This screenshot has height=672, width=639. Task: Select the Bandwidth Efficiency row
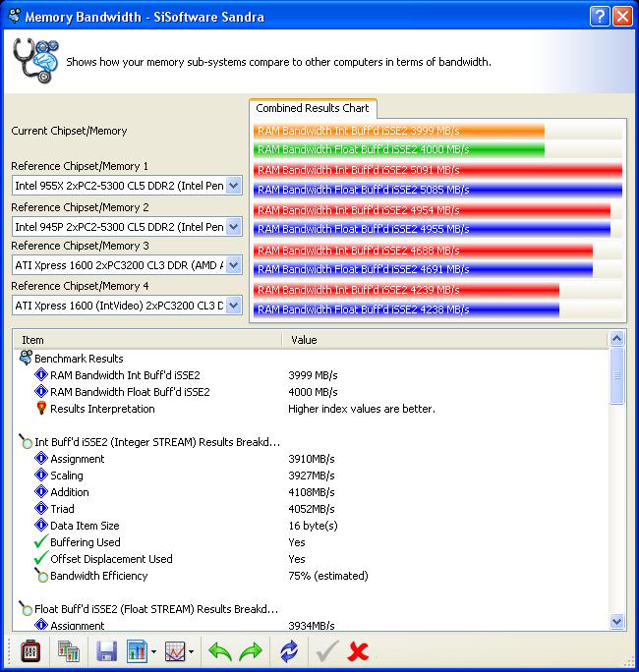pos(311,576)
